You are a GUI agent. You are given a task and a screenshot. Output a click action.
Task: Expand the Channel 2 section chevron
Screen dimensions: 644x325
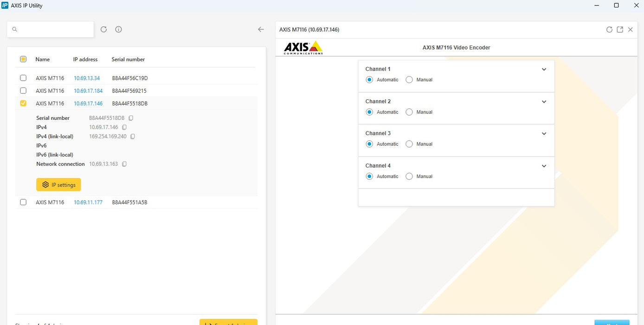(x=544, y=102)
